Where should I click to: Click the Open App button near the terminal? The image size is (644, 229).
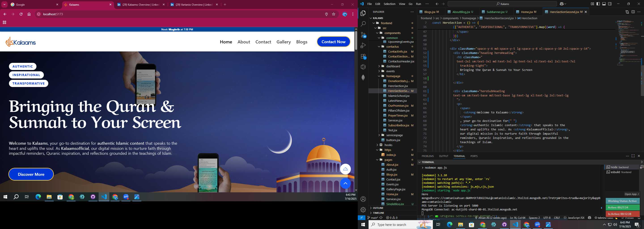[631, 194]
